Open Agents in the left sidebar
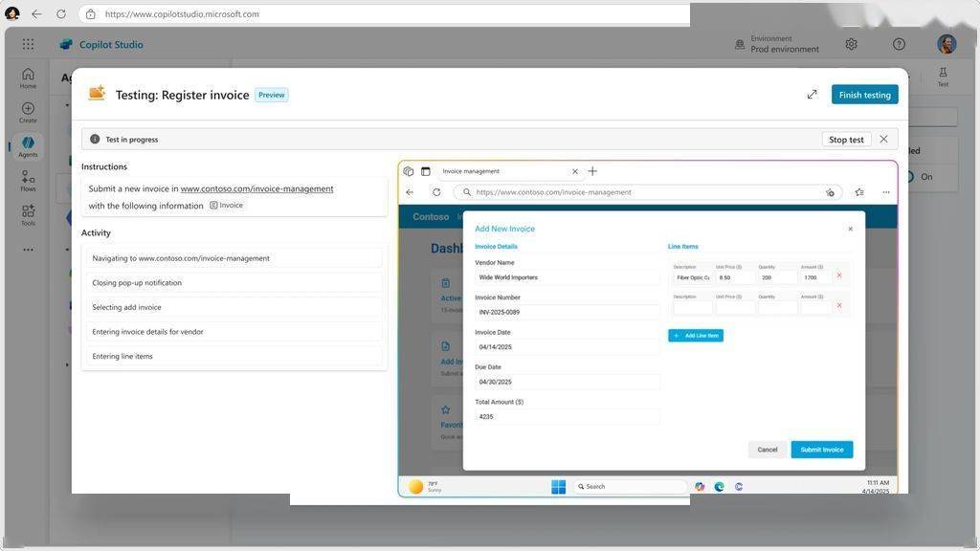Viewport: 980px width, 551px height. 28,146
